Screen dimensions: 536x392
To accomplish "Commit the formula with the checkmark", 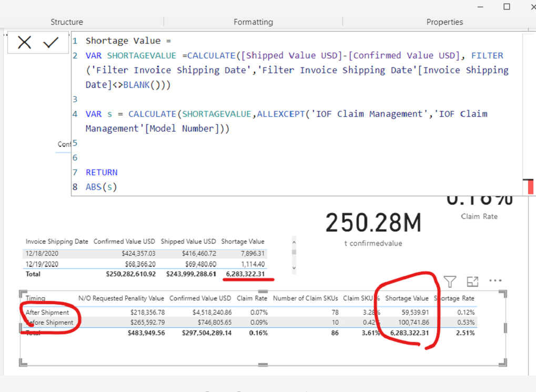I will (50, 43).
